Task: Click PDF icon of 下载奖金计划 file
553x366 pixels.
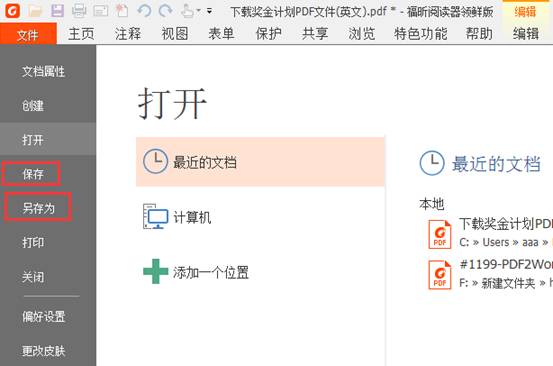Action: [x=439, y=234]
